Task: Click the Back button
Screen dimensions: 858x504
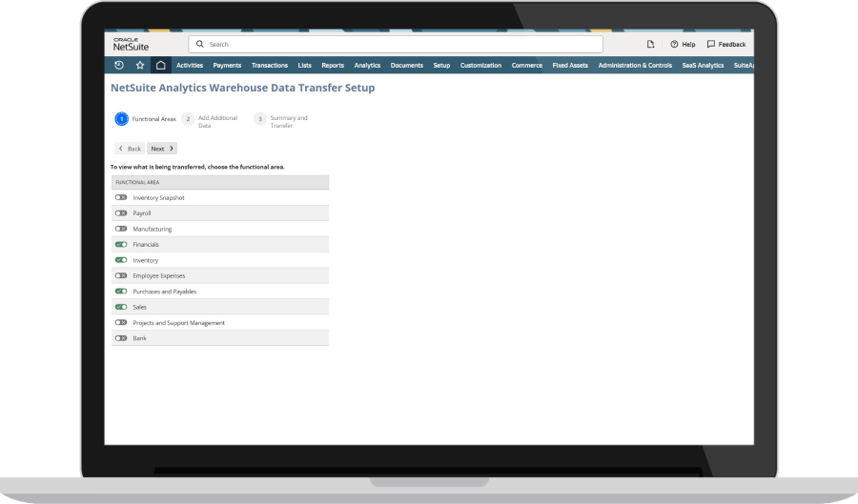Action: pos(129,149)
